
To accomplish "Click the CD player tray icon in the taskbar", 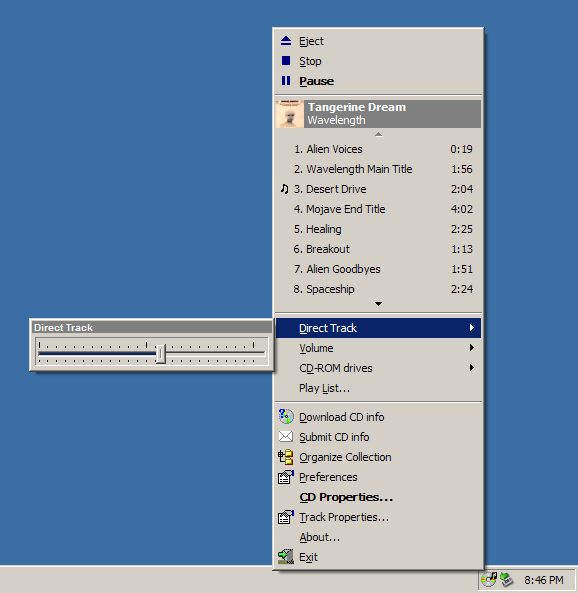I will 489,579.
